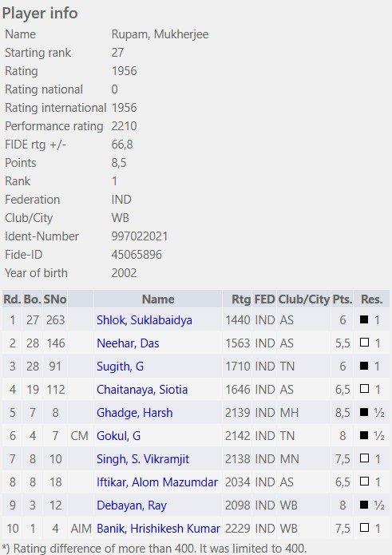The height and width of the screenshot is (555, 392).
Task: Click the white piece icon in round 7
Action: (x=364, y=458)
